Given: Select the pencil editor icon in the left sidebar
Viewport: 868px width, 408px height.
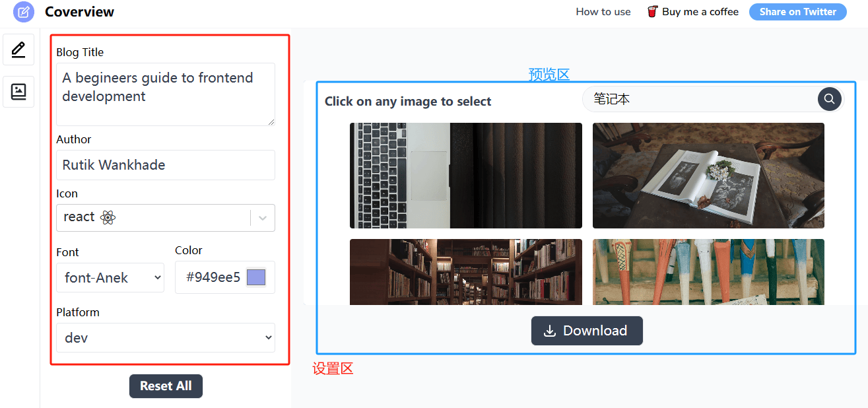Looking at the screenshot, I should pos(18,50).
